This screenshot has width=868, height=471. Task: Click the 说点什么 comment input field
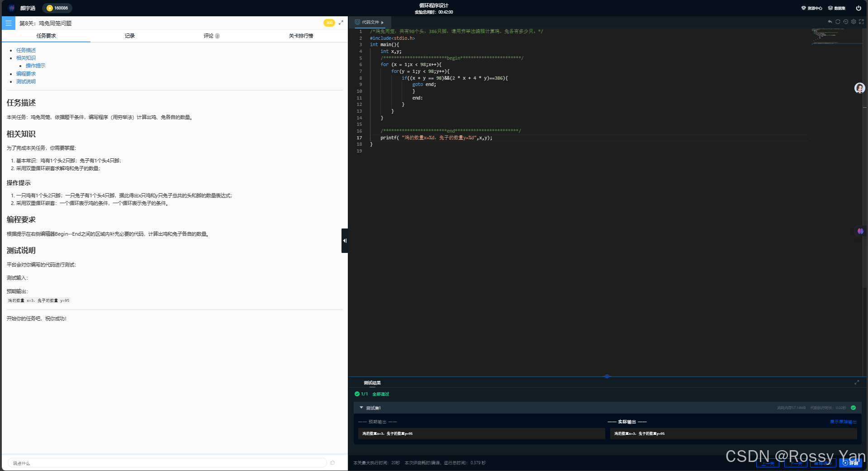point(167,463)
